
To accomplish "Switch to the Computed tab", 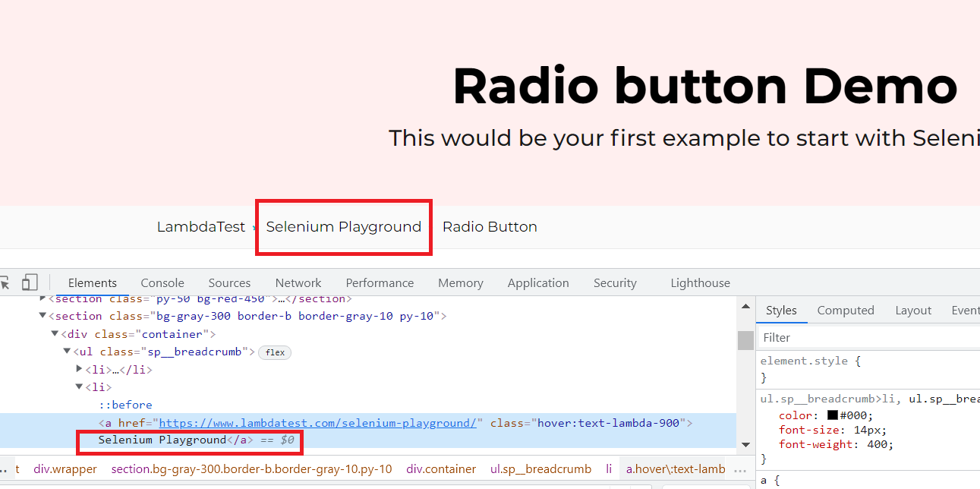I will tap(846, 310).
